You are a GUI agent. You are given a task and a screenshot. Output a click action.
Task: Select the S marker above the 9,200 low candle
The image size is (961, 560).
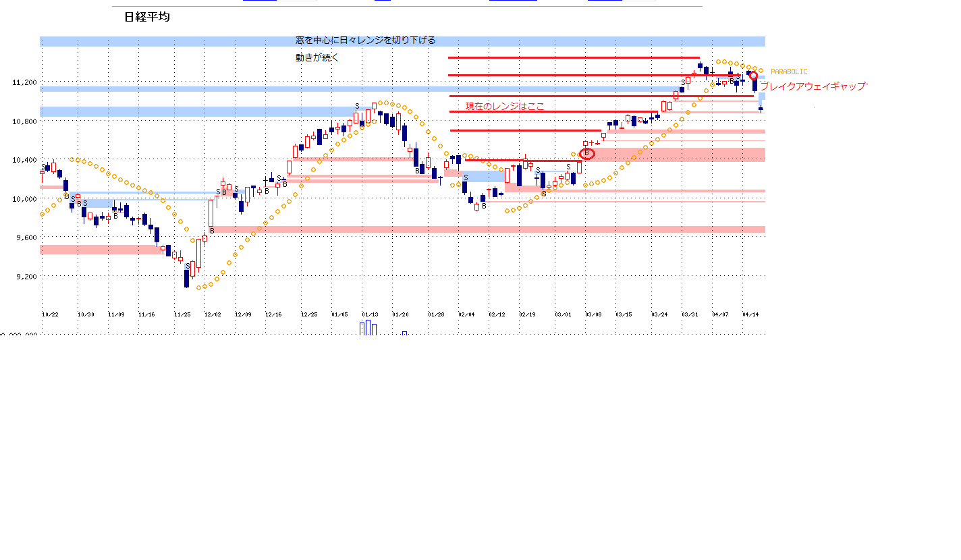coord(187,266)
